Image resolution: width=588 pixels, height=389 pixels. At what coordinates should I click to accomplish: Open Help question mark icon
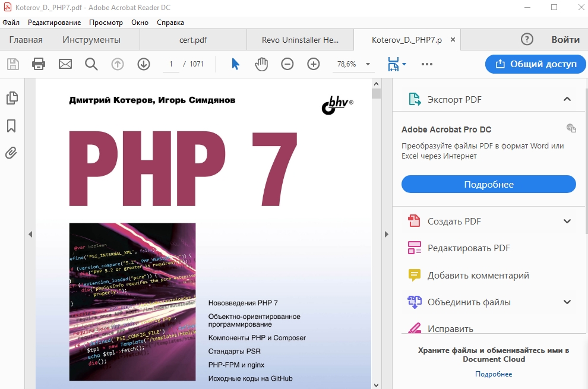(x=527, y=39)
